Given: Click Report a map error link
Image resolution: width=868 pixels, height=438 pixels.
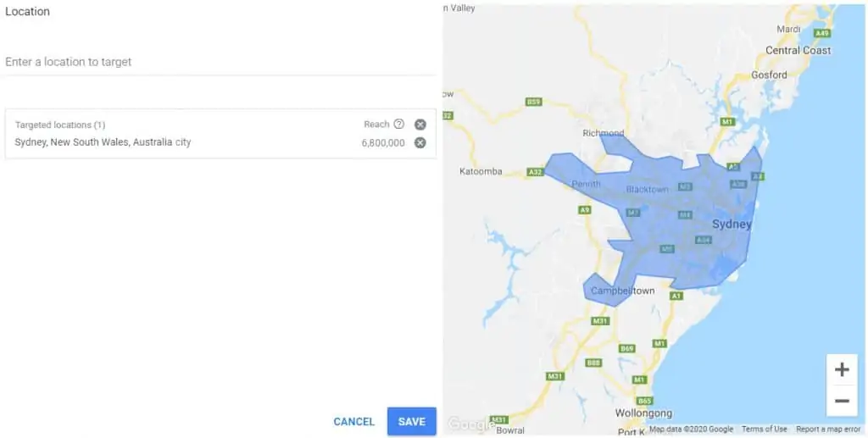Looking at the screenshot, I should [828, 430].
